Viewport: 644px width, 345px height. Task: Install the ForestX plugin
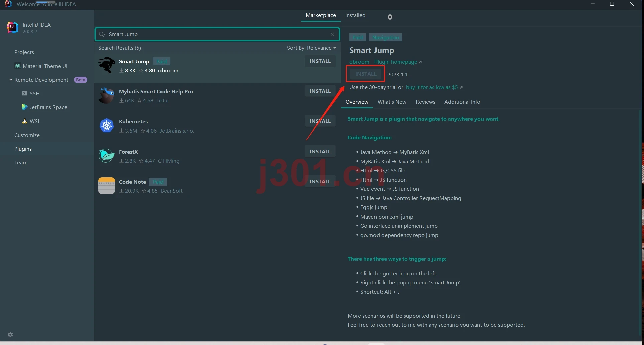click(320, 152)
